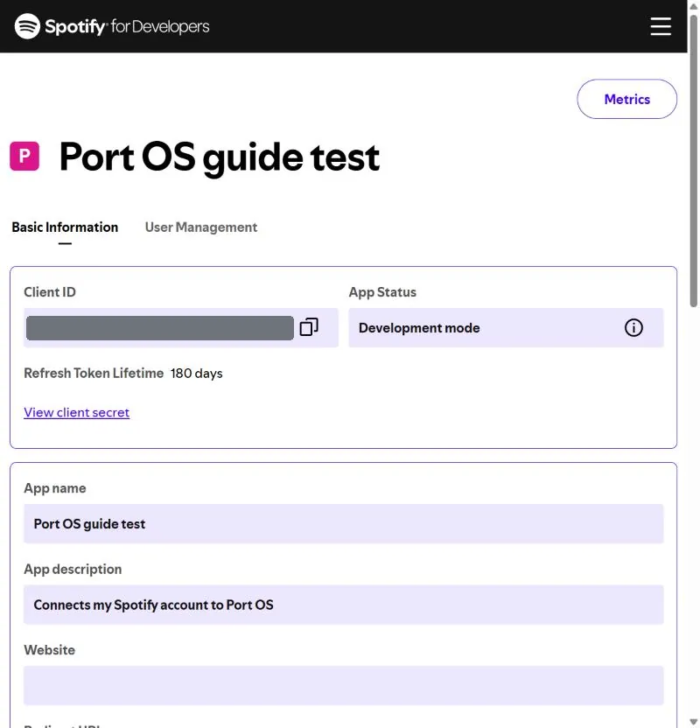Click the Client ID label
This screenshot has height=728, width=700.
point(50,292)
